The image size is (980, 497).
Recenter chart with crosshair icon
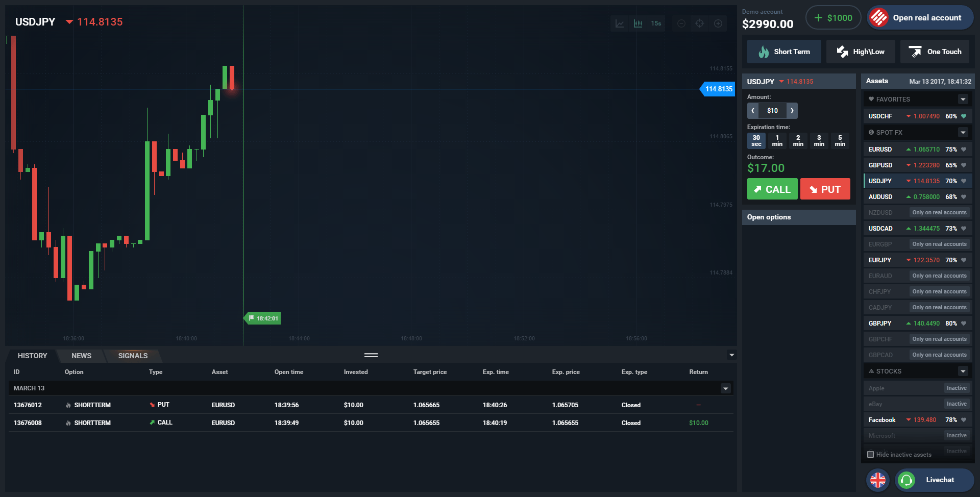tap(699, 23)
